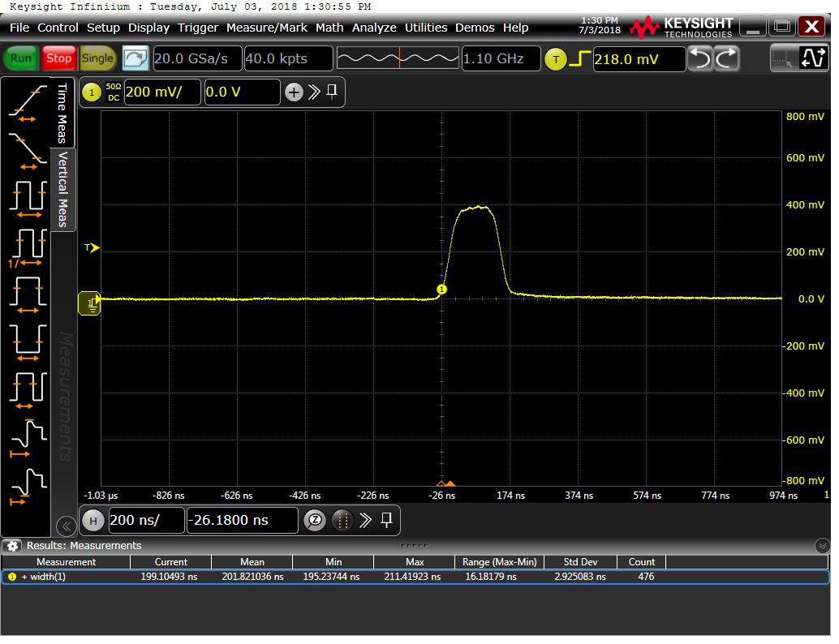Click the 218.0 mV trigger level field

[637, 59]
